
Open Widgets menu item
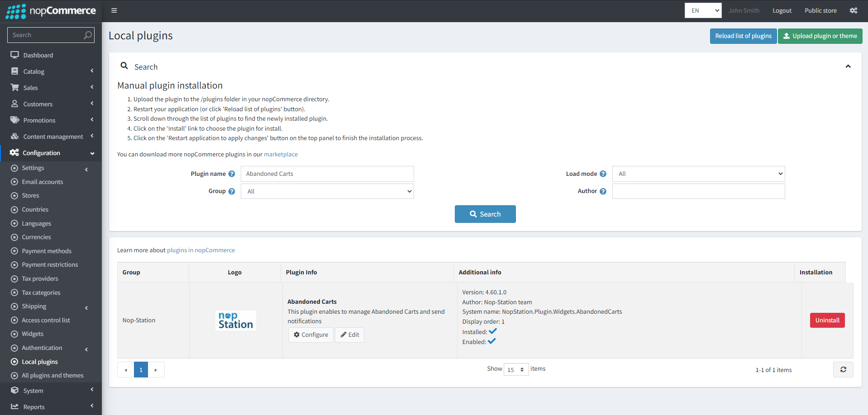tap(33, 334)
